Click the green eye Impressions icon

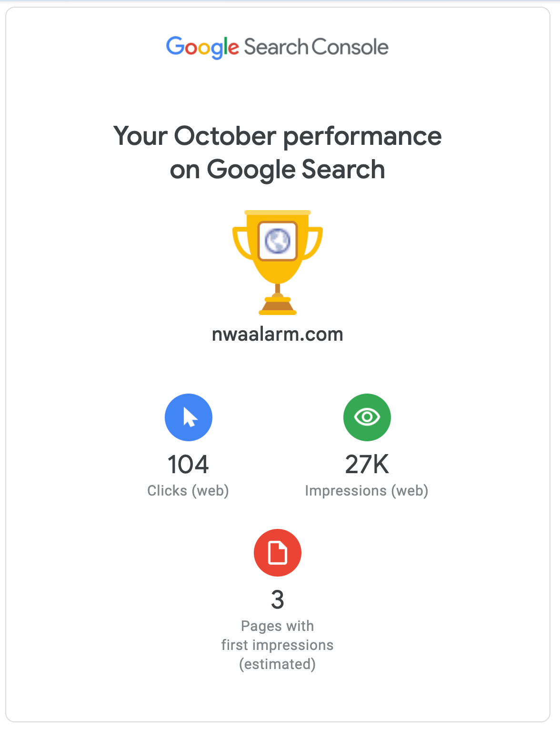(x=367, y=417)
